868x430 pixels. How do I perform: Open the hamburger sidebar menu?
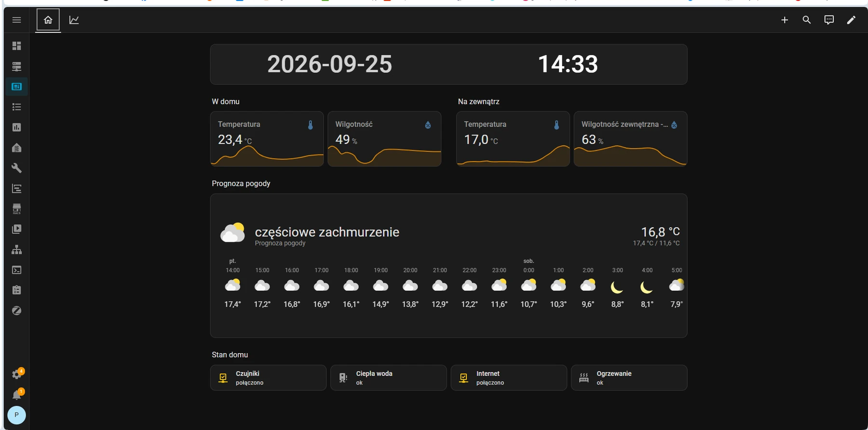coord(16,20)
